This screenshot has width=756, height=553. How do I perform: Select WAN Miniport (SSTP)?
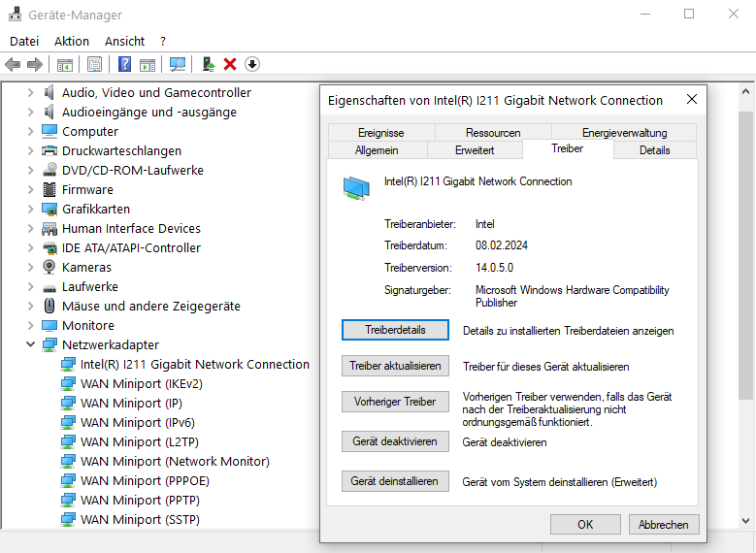pos(141,519)
